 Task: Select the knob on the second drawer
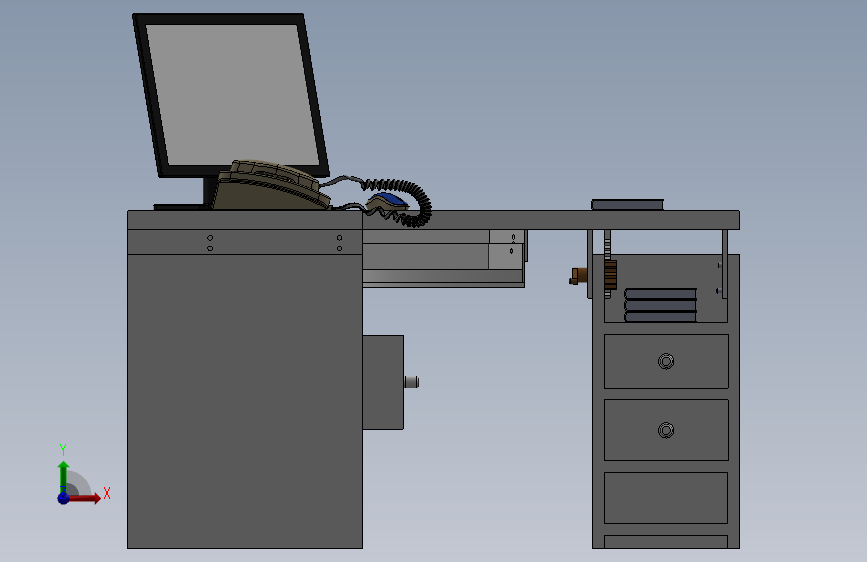pyautogui.click(x=666, y=430)
